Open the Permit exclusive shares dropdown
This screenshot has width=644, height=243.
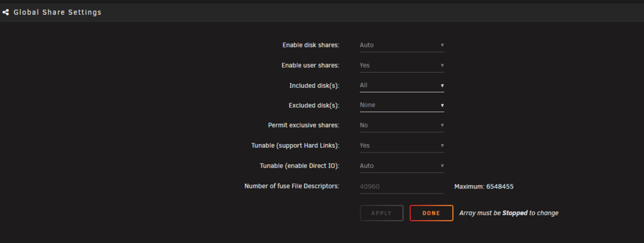(402, 125)
